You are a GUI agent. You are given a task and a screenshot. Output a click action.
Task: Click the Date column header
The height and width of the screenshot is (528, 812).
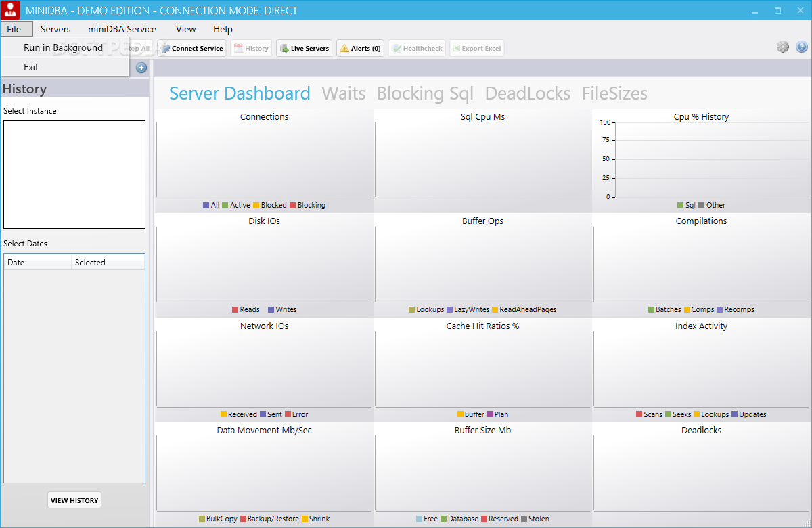[x=38, y=263]
